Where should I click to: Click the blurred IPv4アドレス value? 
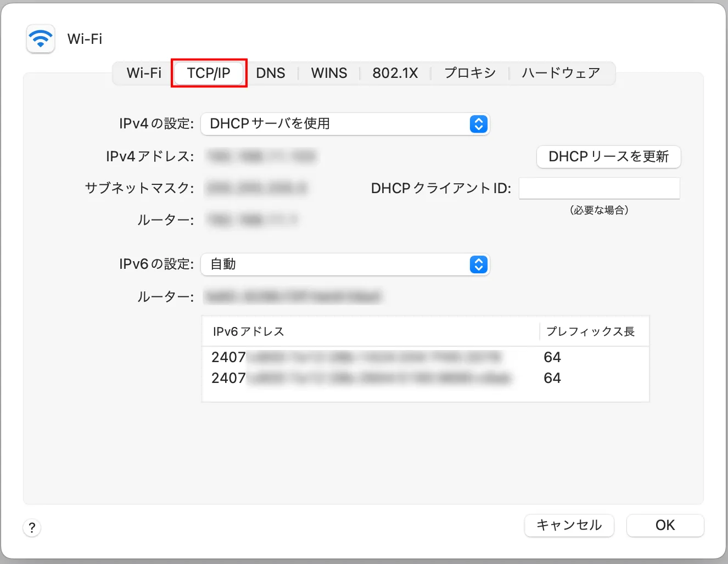262,157
